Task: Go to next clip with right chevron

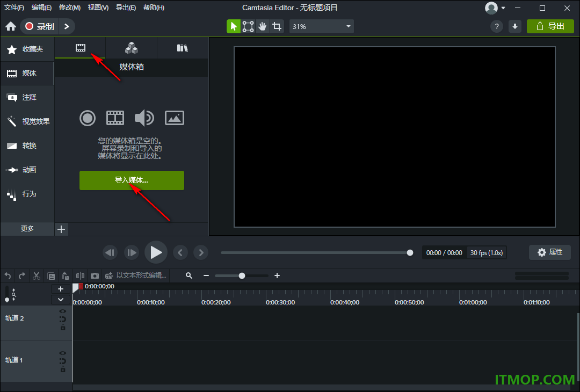Action: [201, 252]
